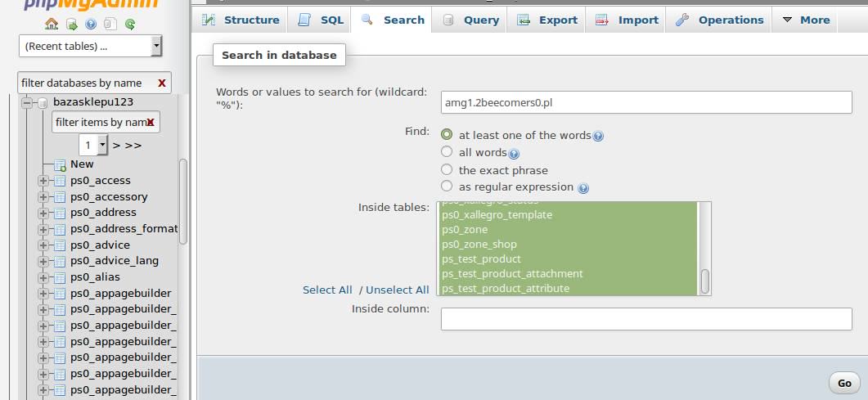Expand the ps0_access table node
Viewport: 868px width, 400px height.
(43, 180)
